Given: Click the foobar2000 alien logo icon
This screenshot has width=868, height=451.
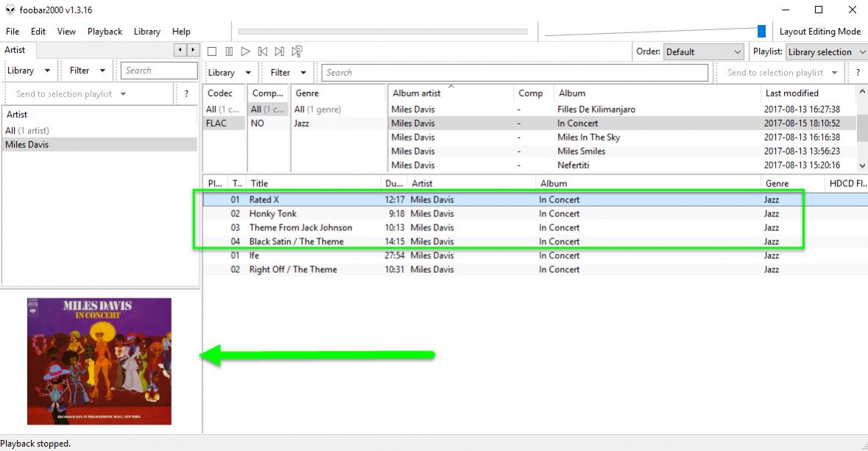Looking at the screenshot, I should point(10,10).
